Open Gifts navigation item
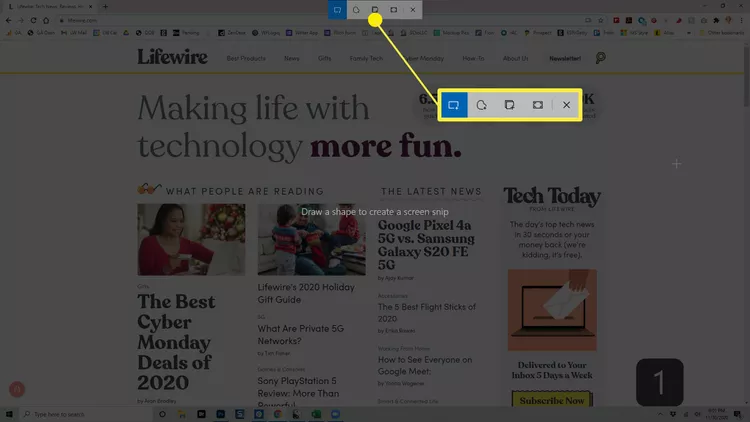 [324, 58]
